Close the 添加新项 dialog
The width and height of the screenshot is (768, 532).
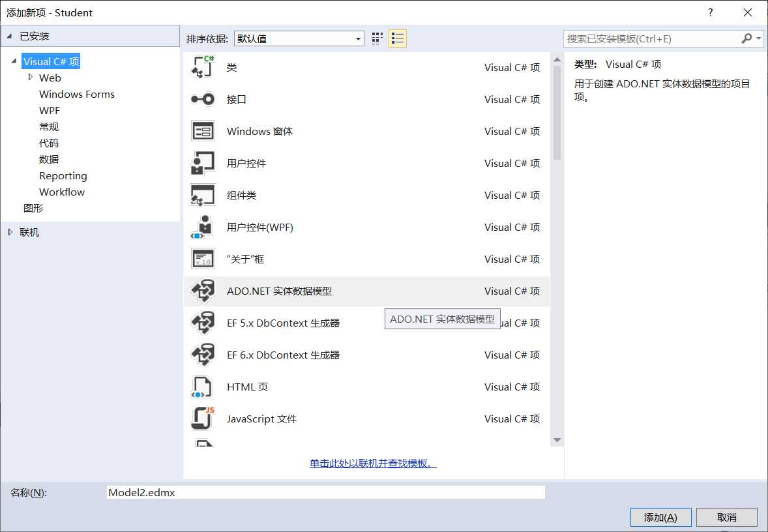tap(747, 13)
